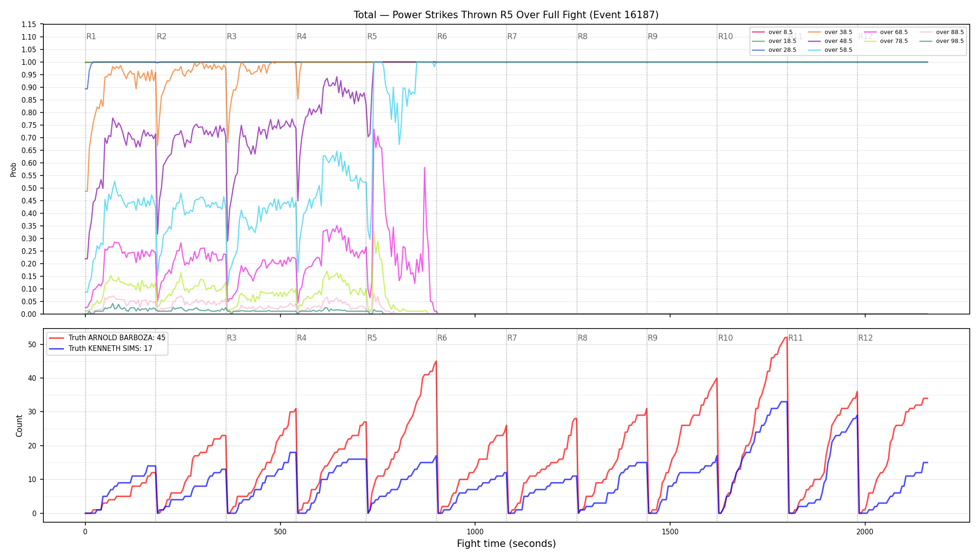Click the 'Count' y-axis label
This screenshot has height=560, width=980.
pos(19,426)
